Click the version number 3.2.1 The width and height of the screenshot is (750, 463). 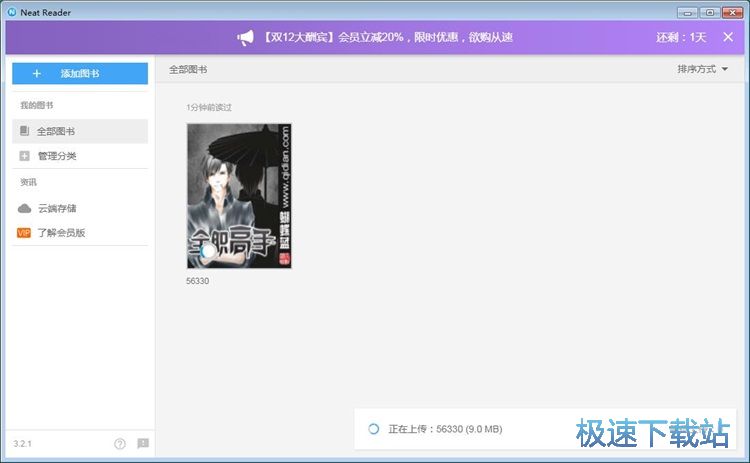click(x=22, y=444)
